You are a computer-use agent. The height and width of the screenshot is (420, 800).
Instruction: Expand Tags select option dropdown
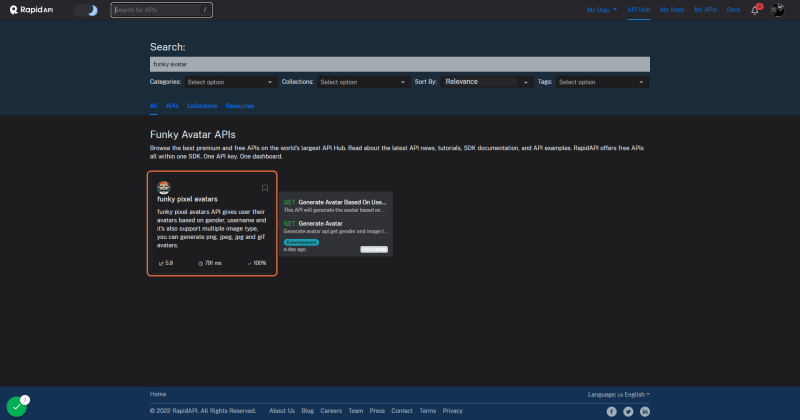click(602, 82)
